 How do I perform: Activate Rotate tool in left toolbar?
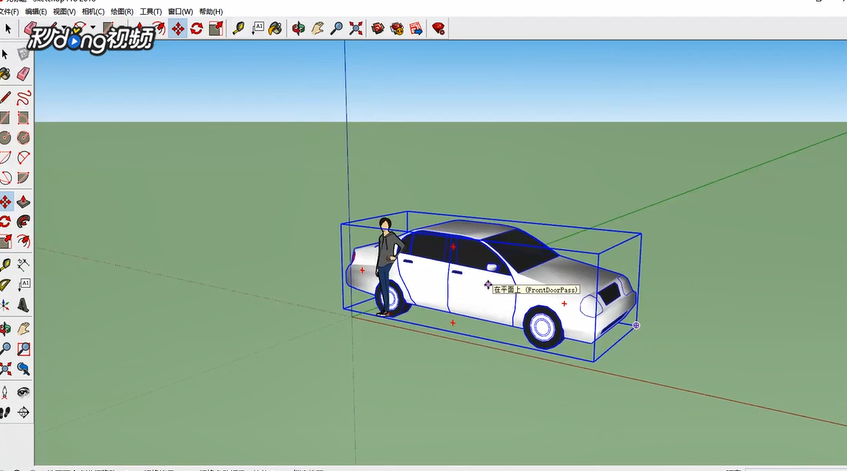pyautogui.click(x=5, y=221)
